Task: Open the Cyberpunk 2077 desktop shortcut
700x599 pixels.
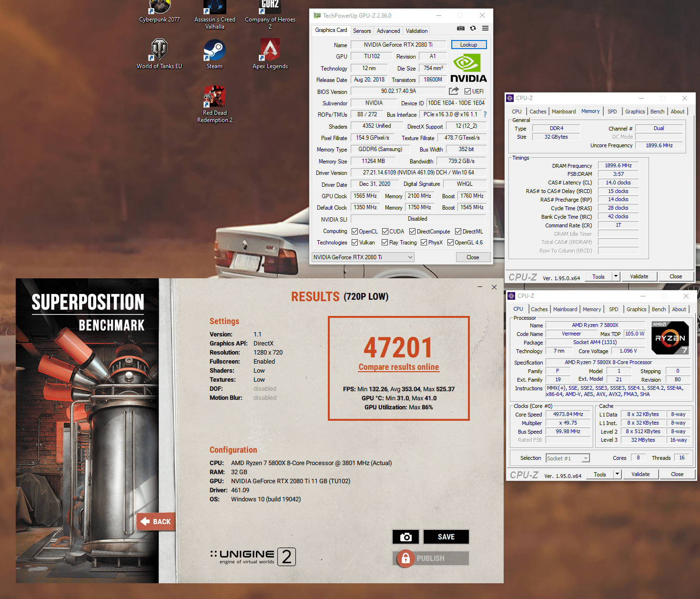Action: click(x=159, y=11)
